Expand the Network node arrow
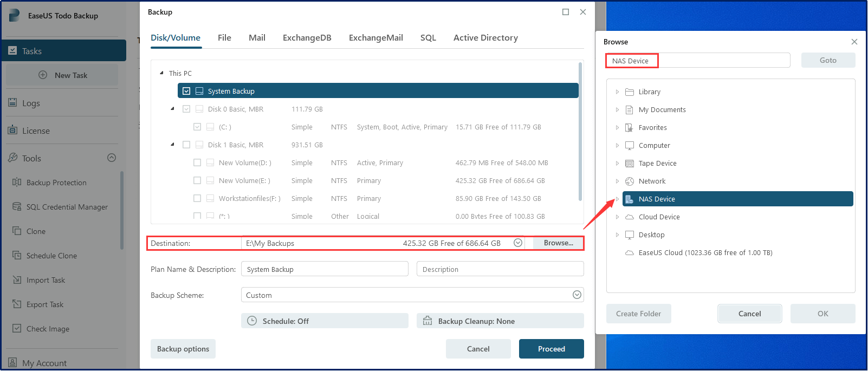The image size is (868, 371). tap(617, 181)
